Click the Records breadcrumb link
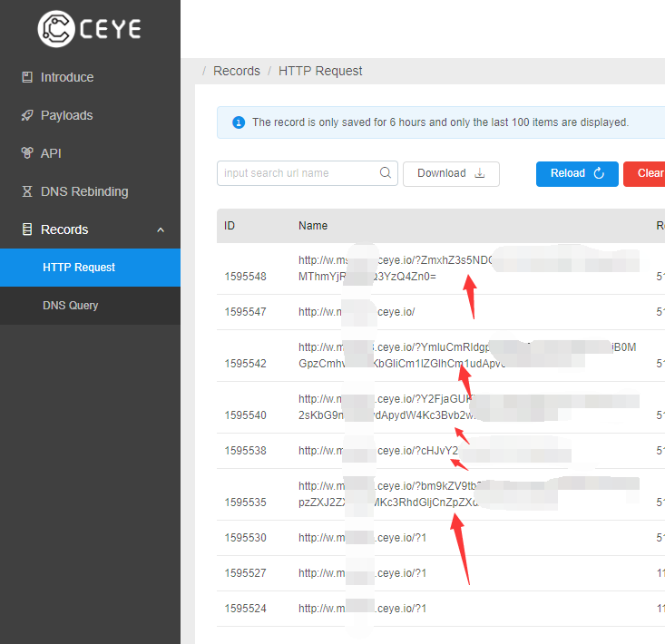665x644 pixels. click(236, 71)
